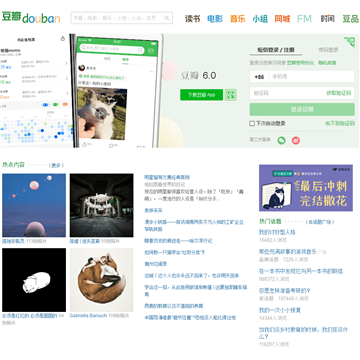Click the 收不到验证码 link

tap(340, 124)
